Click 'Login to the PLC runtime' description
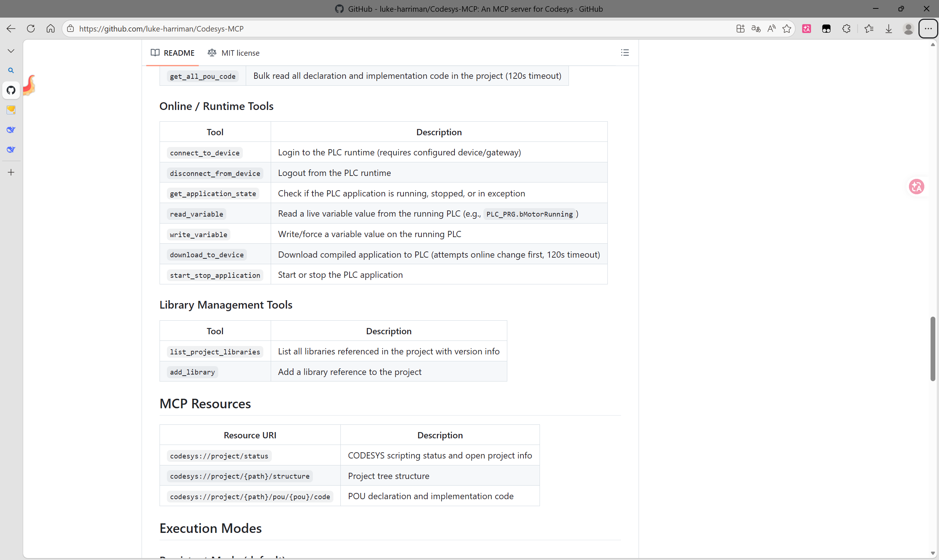 click(399, 152)
